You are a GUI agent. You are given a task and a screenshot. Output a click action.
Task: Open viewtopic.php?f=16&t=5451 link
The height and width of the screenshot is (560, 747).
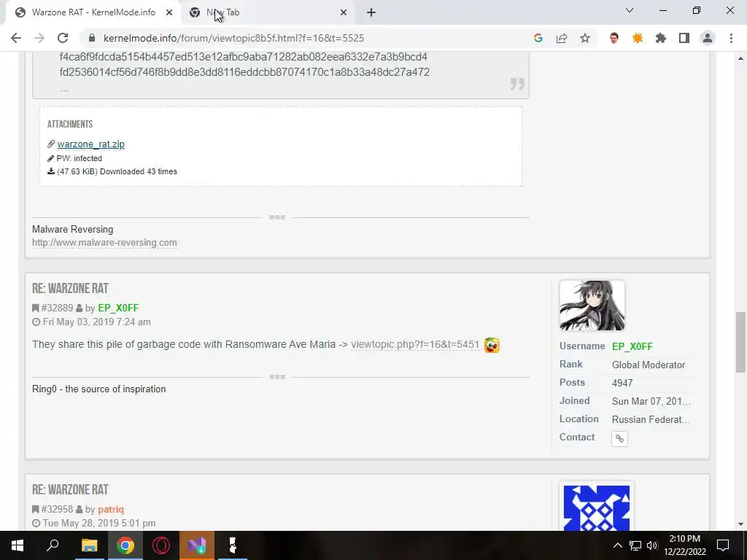point(415,345)
